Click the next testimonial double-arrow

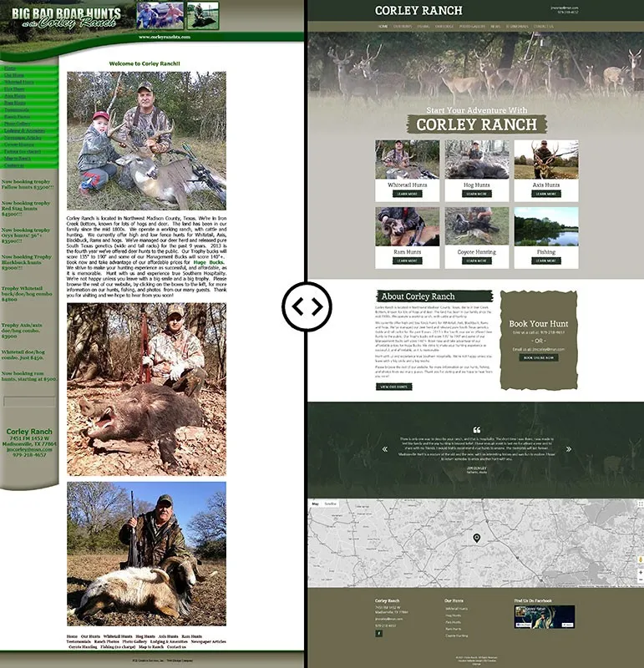tap(569, 449)
